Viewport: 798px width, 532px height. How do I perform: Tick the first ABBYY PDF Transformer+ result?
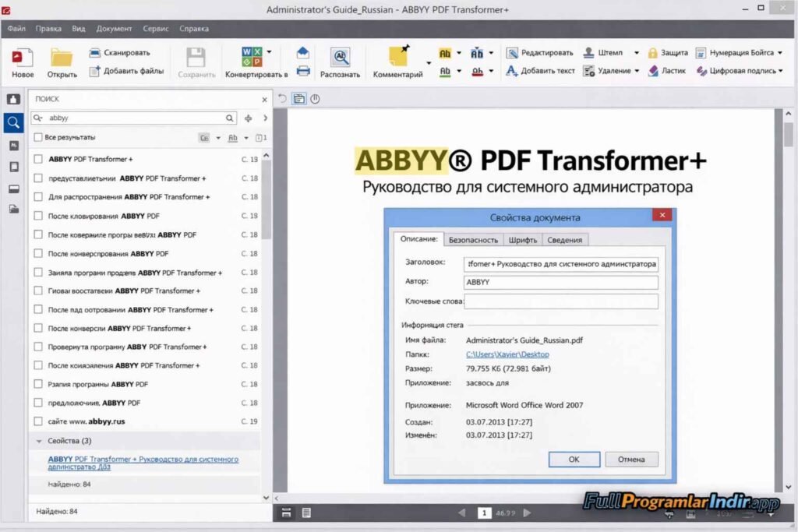pyautogui.click(x=36, y=159)
